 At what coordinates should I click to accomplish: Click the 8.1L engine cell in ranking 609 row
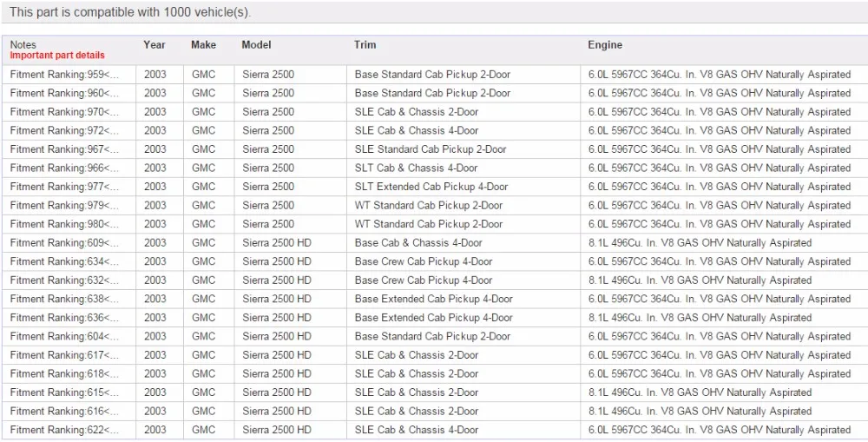click(x=724, y=243)
